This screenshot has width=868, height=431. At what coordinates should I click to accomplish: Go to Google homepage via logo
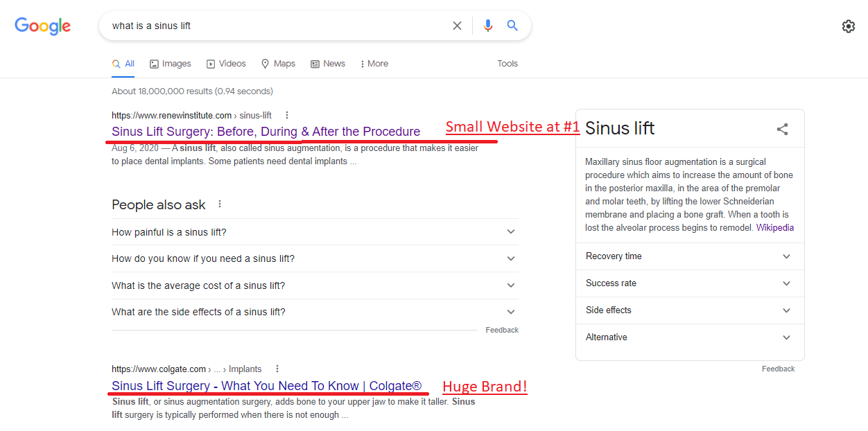click(x=43, y=26)
